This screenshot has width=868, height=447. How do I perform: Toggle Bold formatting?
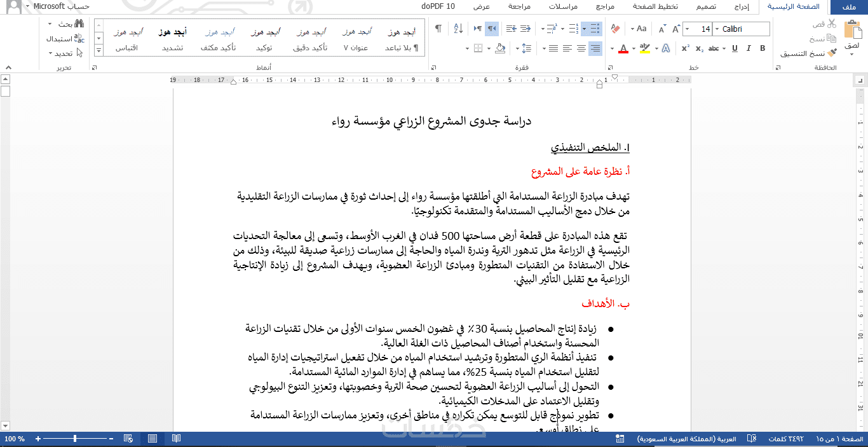(763, 48)
